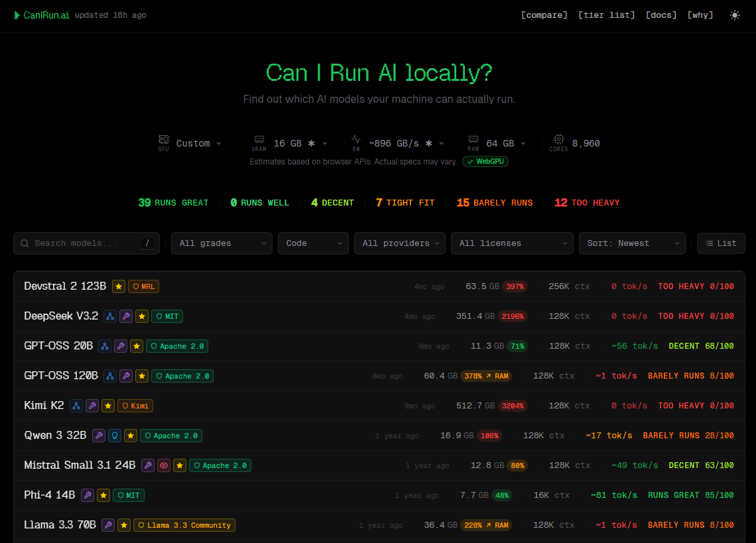Click the blue MoE icon on DeepSeek V3.2

[x=110, y=316]
